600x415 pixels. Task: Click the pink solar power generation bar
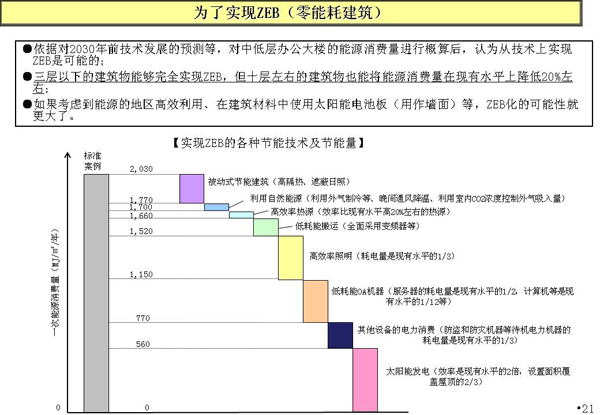tap(365, 380)
